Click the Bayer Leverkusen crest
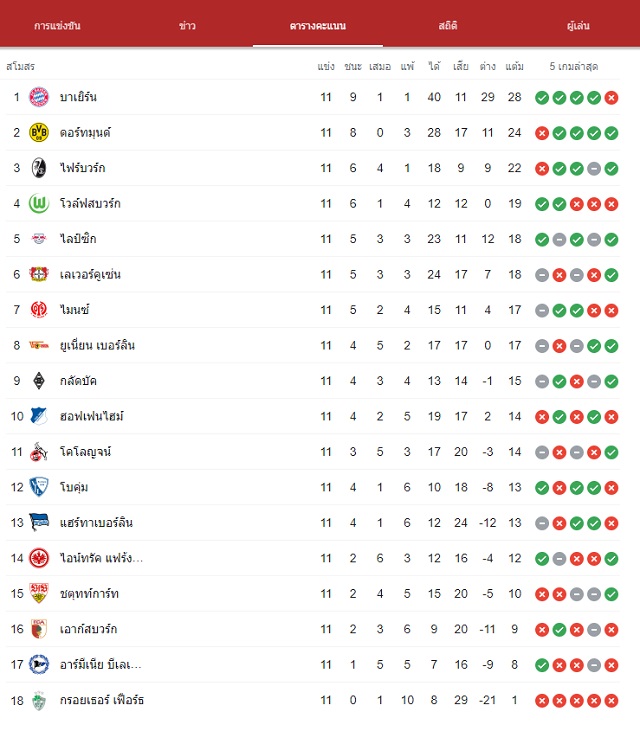Image resolution: width=640 pixels, height=731 pixels. point(39,274)
